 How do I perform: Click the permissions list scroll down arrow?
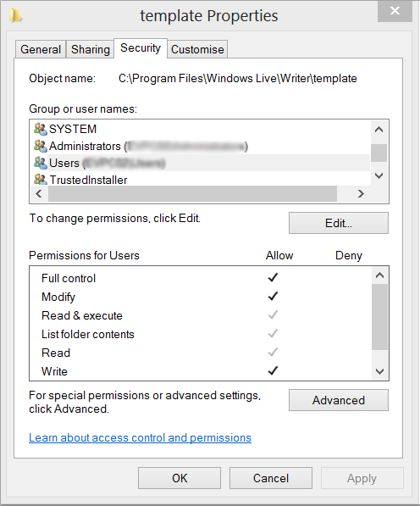(x=379, y=371)
